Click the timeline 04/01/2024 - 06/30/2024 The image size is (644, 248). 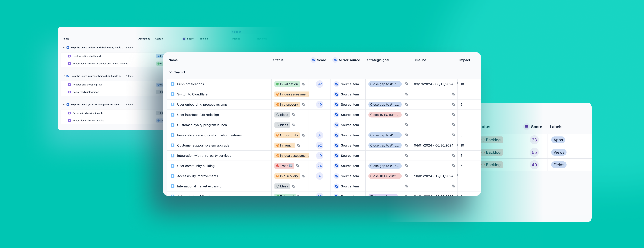click(434, 145)
